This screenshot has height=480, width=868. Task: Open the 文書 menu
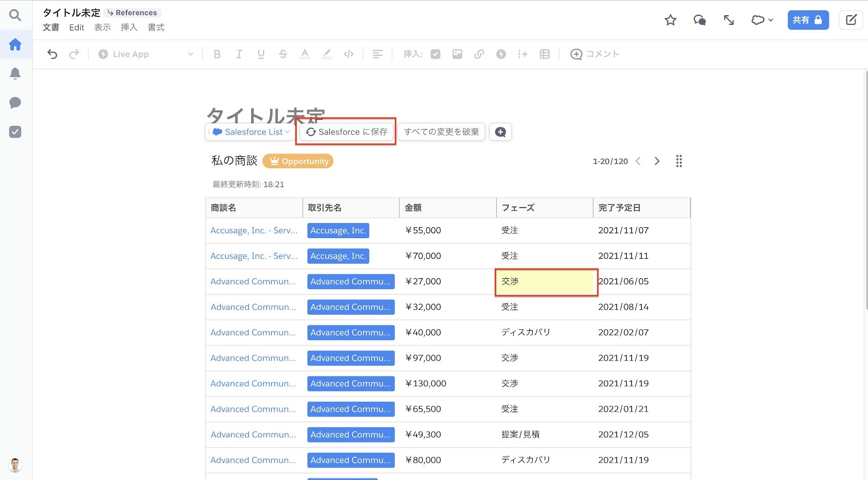(x=51, y=28)
